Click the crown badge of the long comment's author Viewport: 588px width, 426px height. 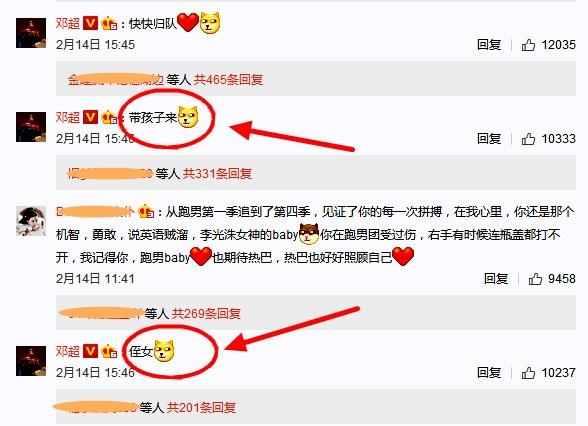[x=146, y=212]
